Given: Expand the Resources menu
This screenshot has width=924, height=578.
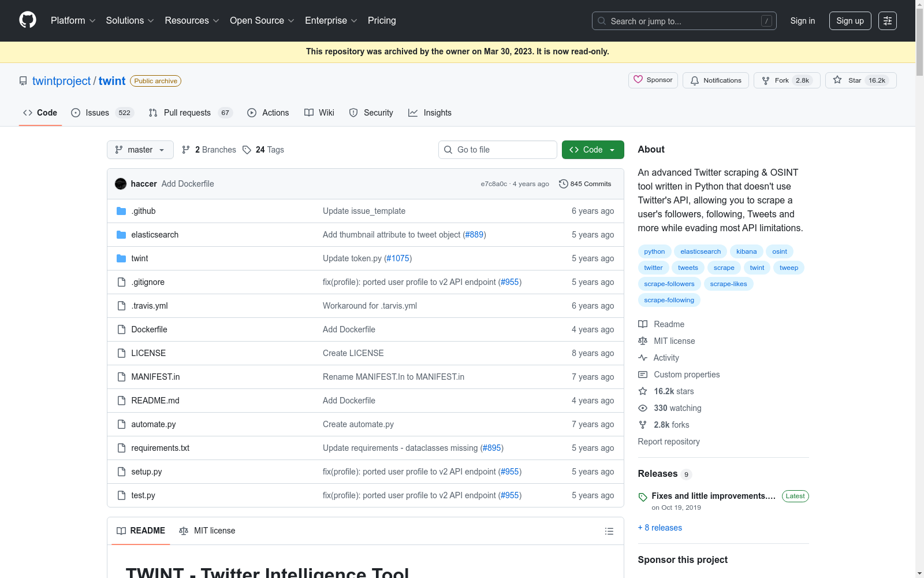Looking at the screenshot, I should click(x=192, y=21).
